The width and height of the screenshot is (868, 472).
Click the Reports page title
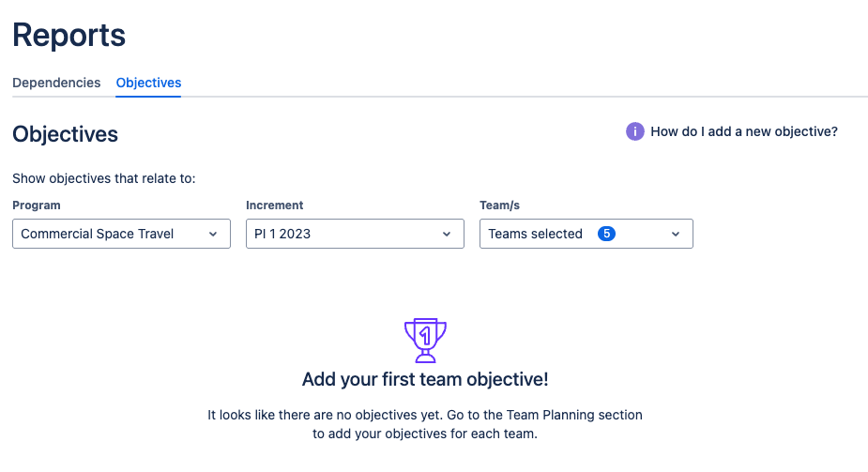click(x=69, y=35)
